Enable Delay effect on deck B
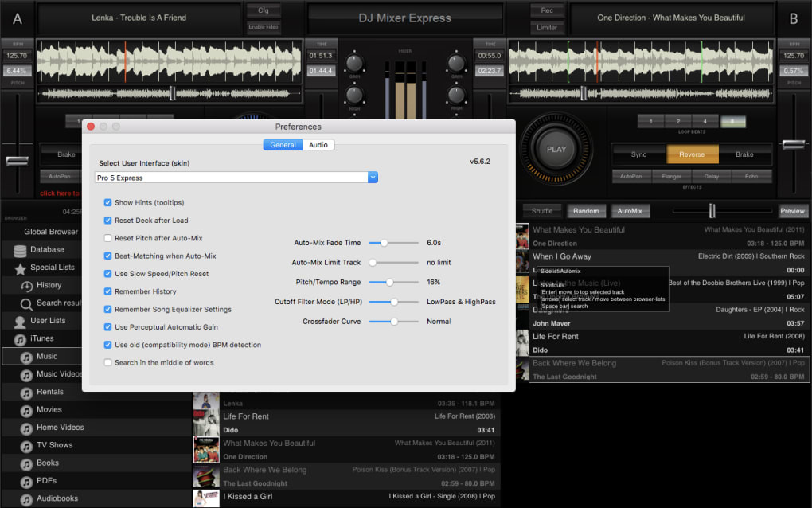This screenshot has height=508, width=812. click(x=712, y=177)
